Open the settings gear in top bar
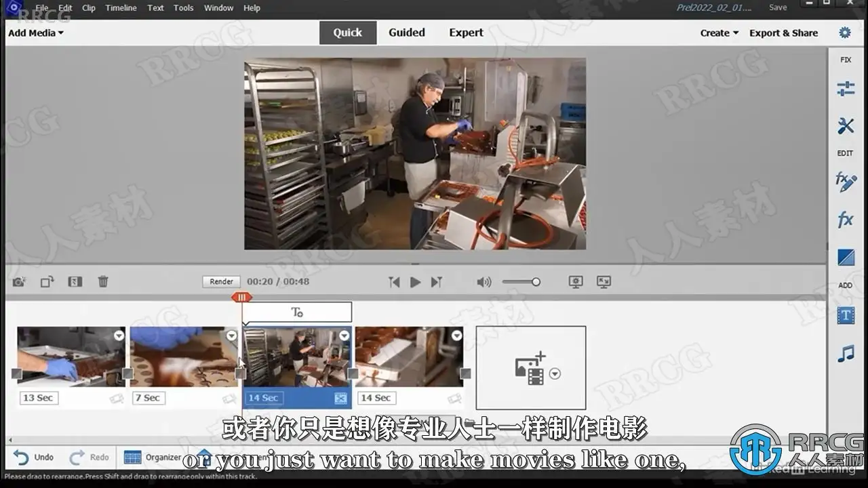Screen dimensions: 868x488 coord(844,33)
